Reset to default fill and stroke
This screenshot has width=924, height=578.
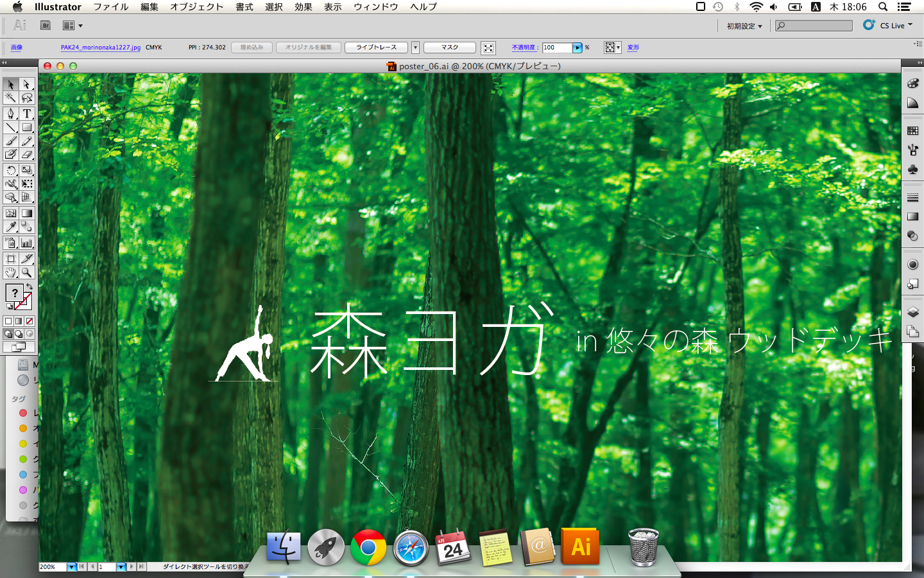(9, 306)
